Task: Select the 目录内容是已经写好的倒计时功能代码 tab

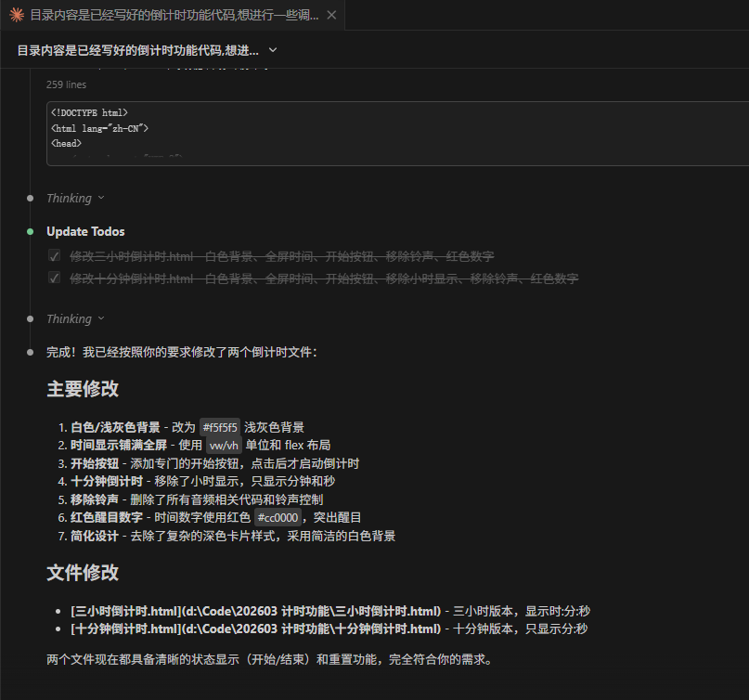Action: [173, 15]
